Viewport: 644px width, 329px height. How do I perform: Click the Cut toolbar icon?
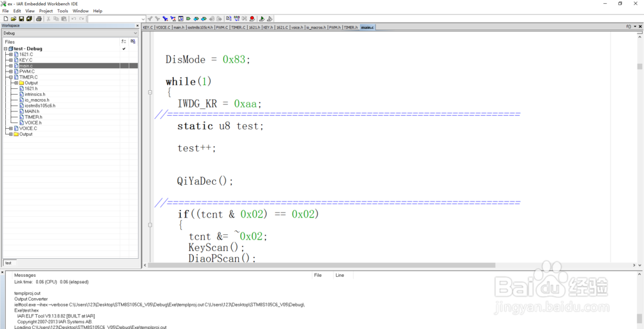[48, 19]
